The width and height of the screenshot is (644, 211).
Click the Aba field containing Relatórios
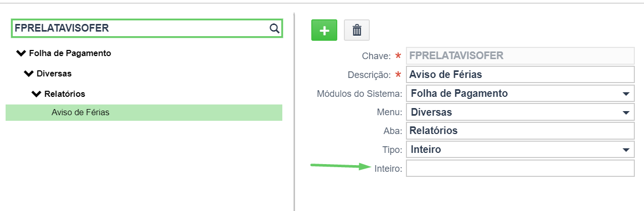point(520,130)
